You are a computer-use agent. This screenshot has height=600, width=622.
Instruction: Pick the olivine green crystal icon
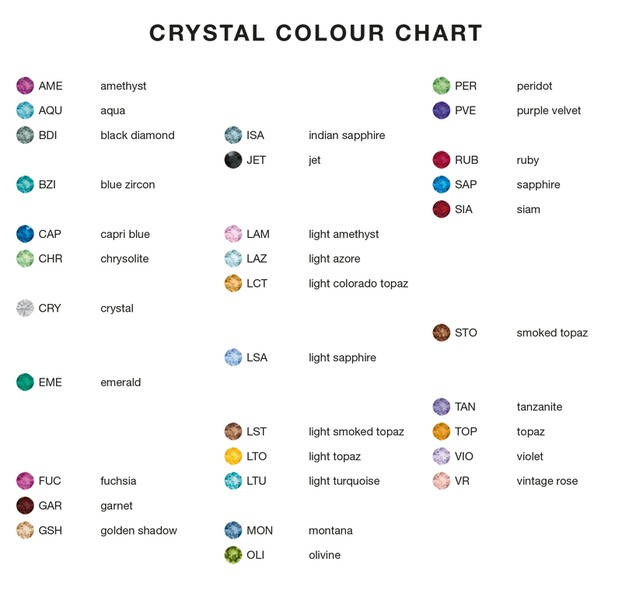233,555
